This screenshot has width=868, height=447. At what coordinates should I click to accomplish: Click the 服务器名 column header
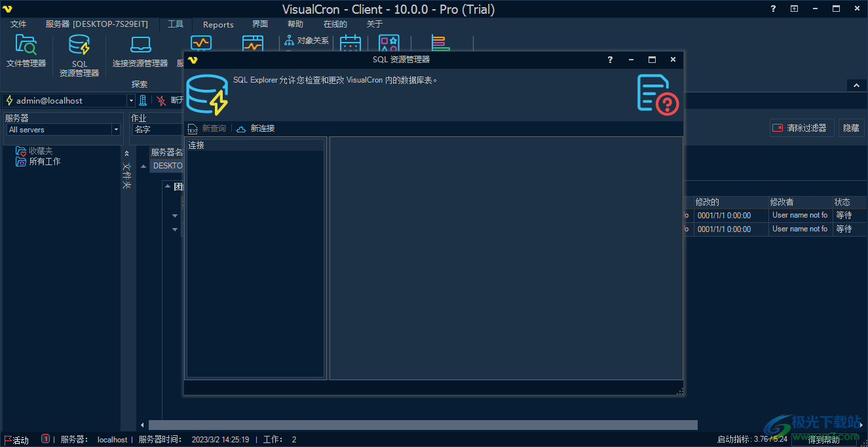(x=166, y=152)
